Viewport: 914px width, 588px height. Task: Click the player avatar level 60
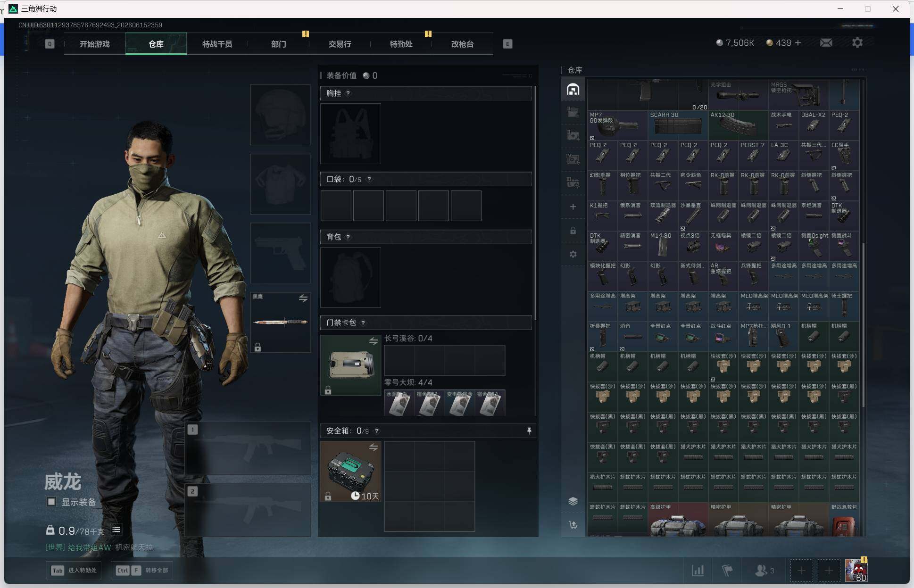coord(856,570)
